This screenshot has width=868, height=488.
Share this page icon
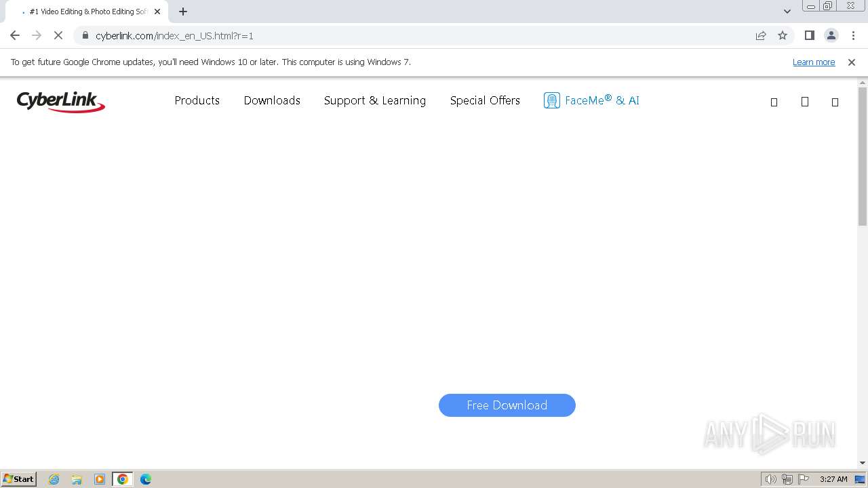pyautogui.click(x=761, y=35)
